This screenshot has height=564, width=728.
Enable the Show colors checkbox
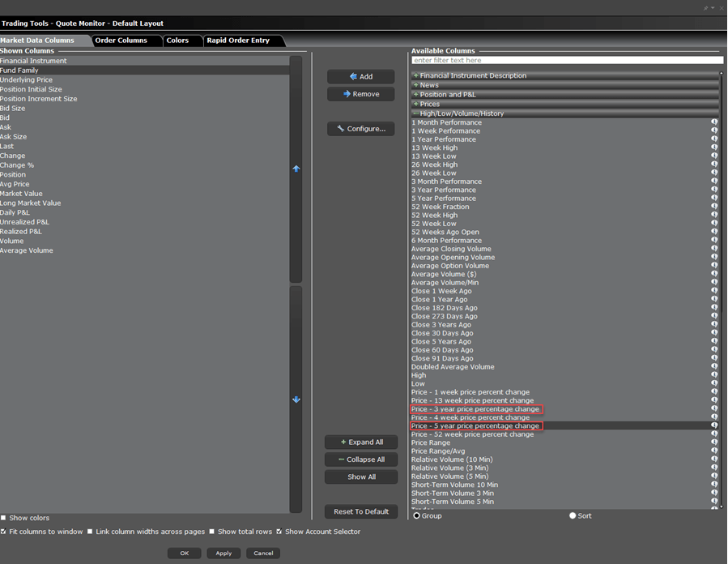tap(4, 518)
